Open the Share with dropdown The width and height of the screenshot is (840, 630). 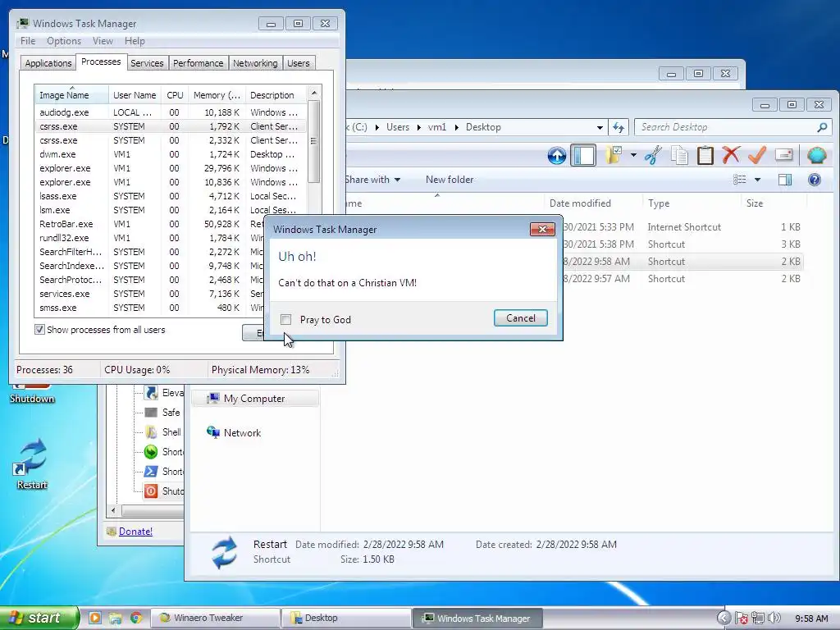coord(372,180)
